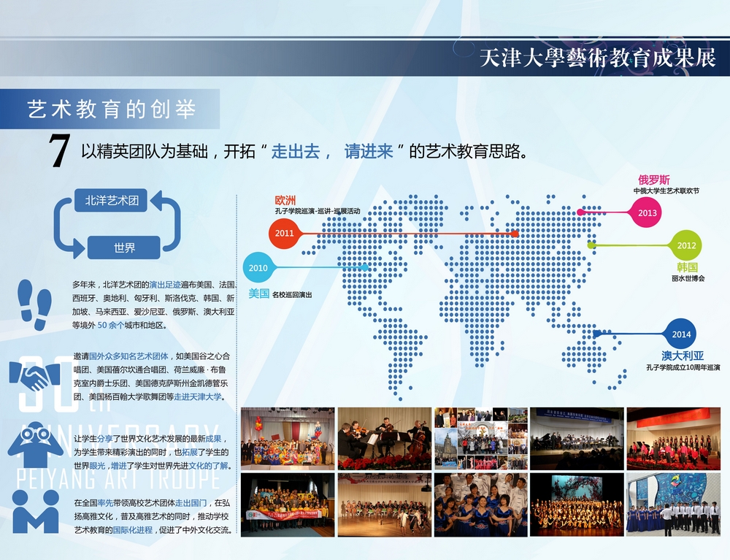Click the highlighted 走出去 text in heading
730x560 pixels.
point(296,152)
